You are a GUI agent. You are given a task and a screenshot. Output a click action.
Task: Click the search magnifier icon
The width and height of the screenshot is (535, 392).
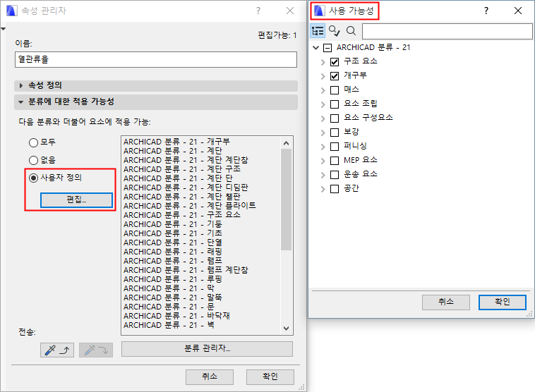pyautogui.click(x=351, y=31)
